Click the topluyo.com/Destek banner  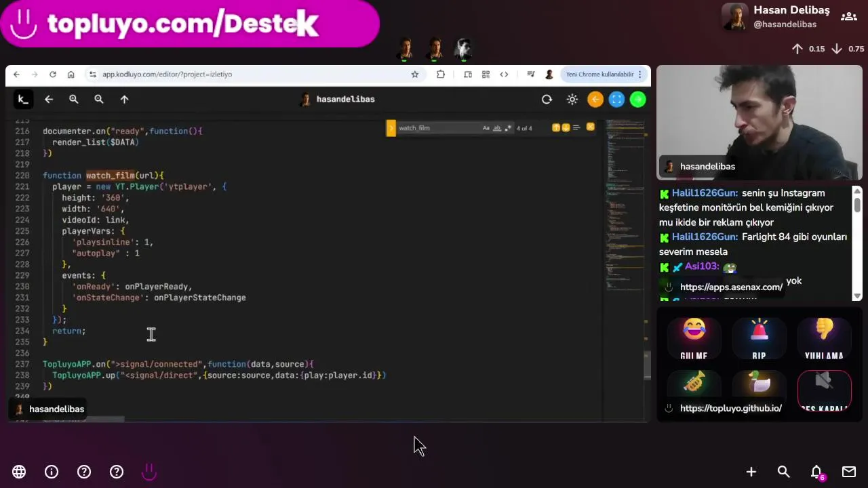pyautogui.click(x=190, y=24)
